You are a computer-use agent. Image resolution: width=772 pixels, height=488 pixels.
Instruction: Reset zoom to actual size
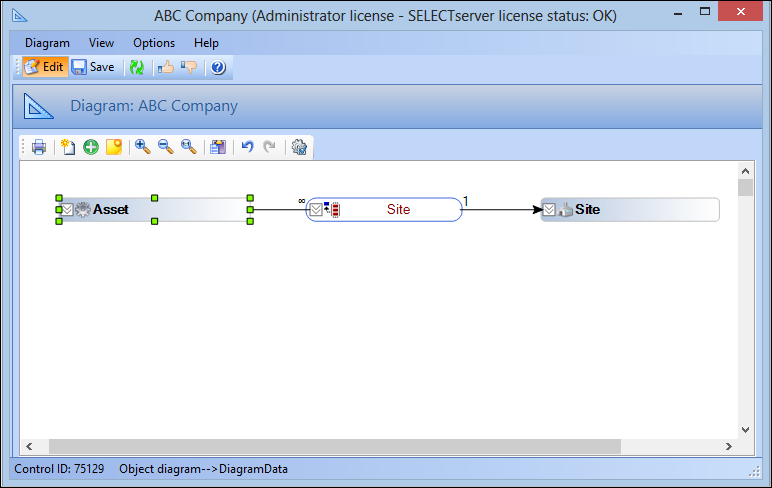189,147
